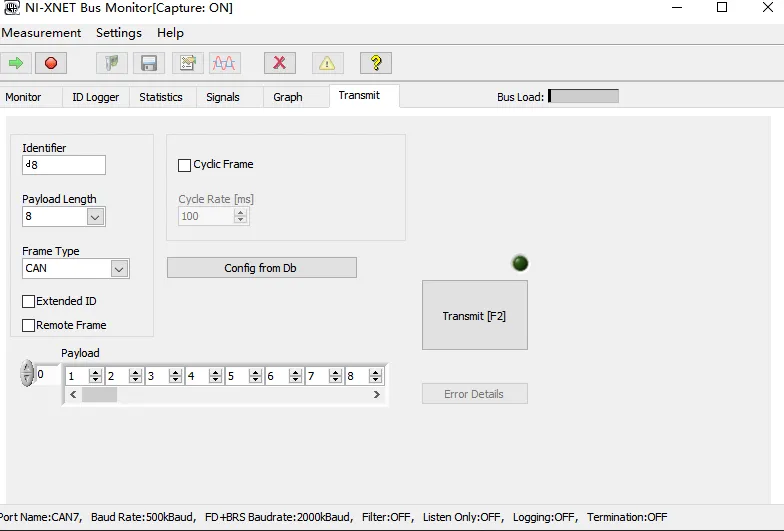Click the FD+BRS Baudrate:2000kBaud status text
Screen dimensions: 784x531
[x=279, y=517]
